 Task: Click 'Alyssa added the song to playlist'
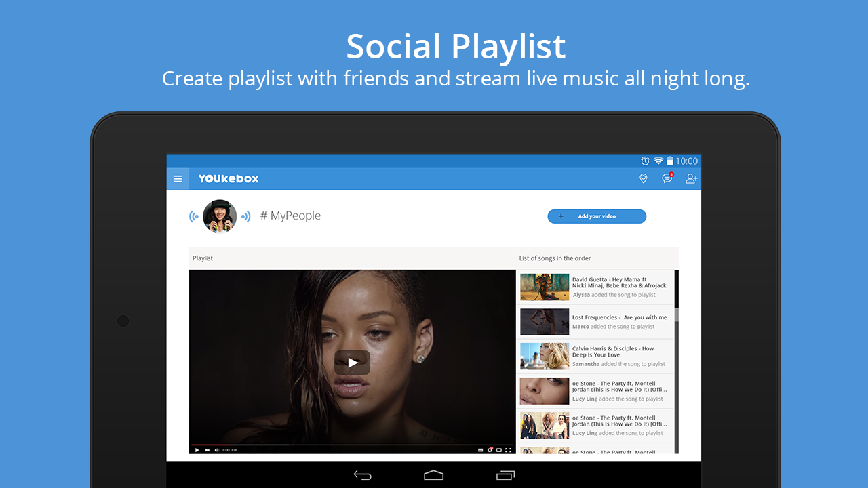(x=614, y=295)
